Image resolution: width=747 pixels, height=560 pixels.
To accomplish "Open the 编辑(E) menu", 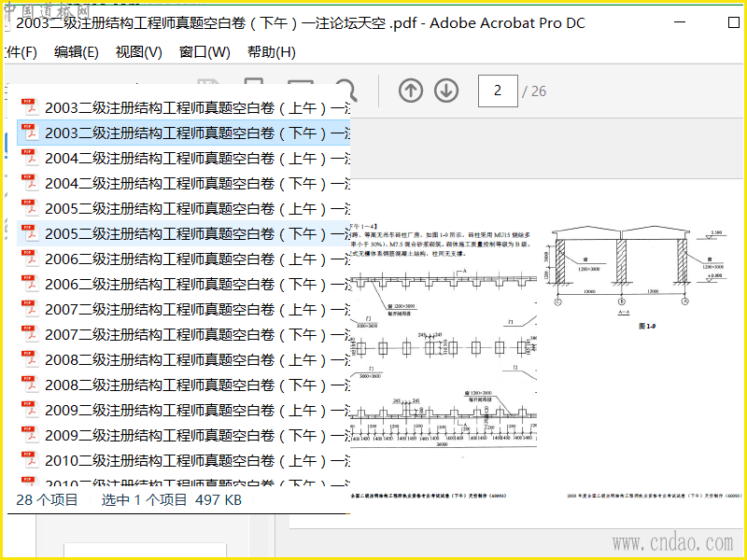I will (x=77, y=52).
